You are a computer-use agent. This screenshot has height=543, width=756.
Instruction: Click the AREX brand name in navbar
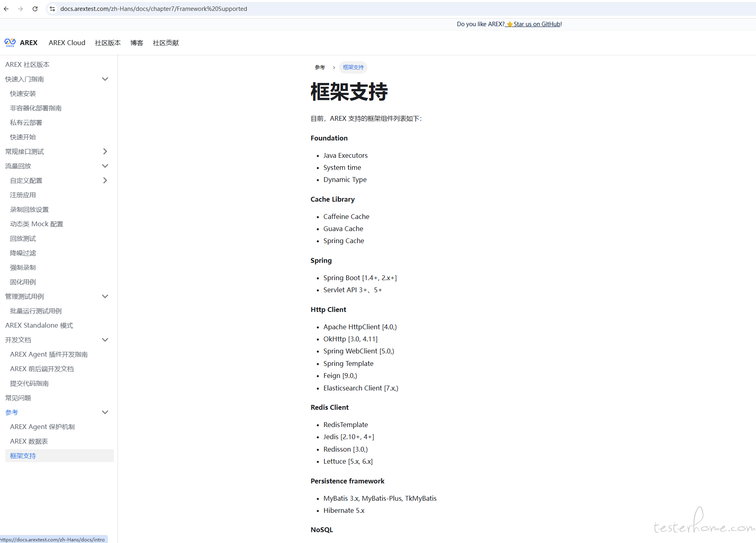29,43
